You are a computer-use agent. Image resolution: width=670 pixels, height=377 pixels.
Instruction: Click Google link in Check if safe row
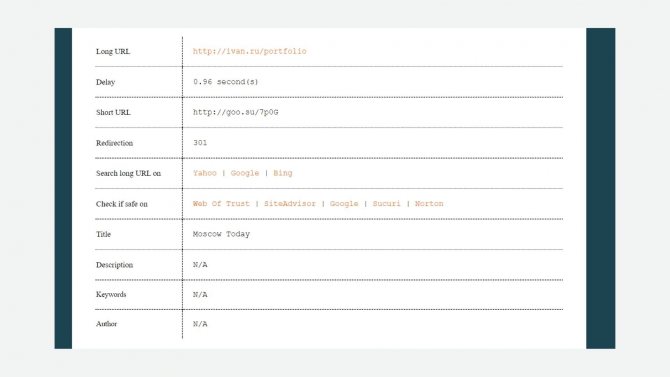[344, 204]
